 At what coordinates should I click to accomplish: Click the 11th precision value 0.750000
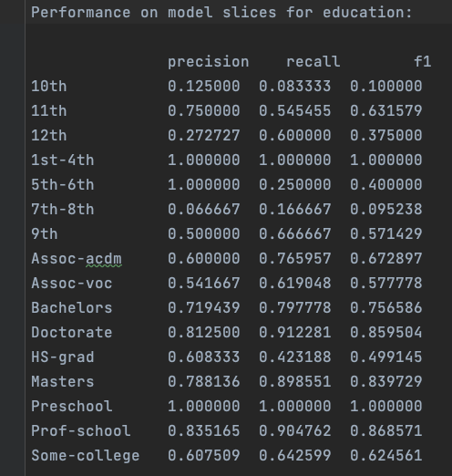tap(204, 111)
